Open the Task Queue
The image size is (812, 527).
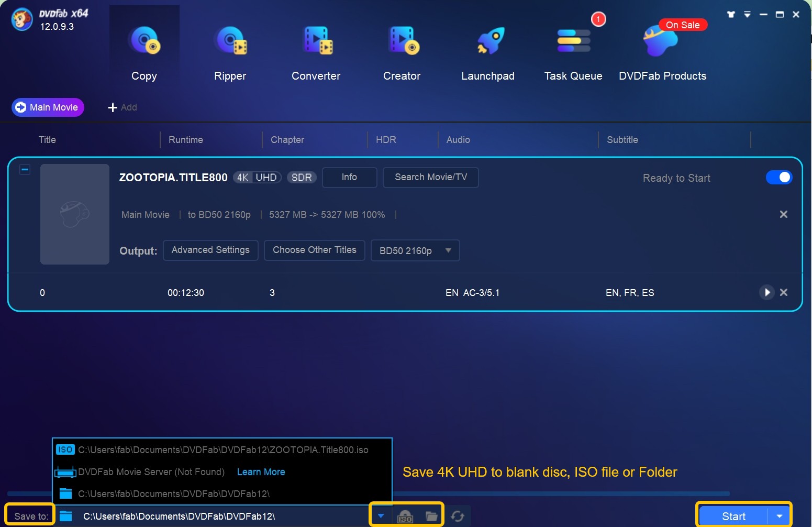coord(573,54)
